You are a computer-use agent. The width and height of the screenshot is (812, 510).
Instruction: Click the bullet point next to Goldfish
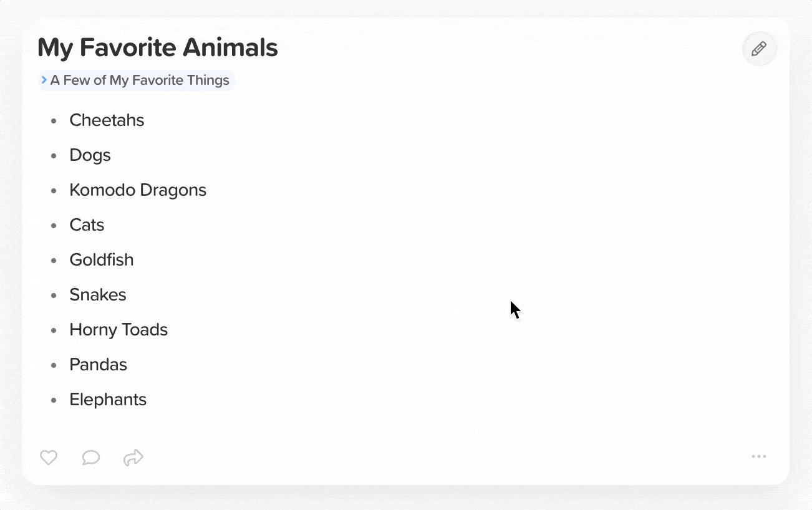coord(54,261)
